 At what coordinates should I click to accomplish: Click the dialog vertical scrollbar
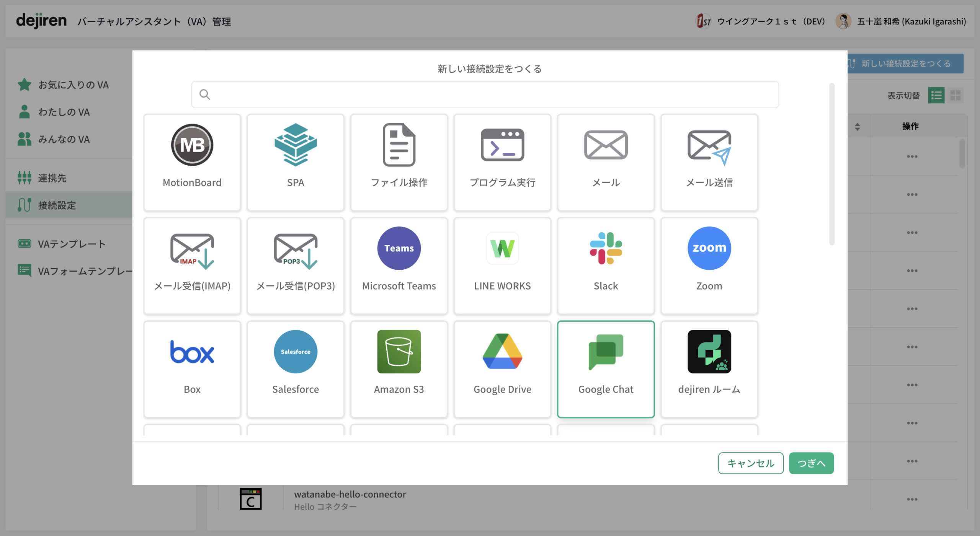pos(831,164)
